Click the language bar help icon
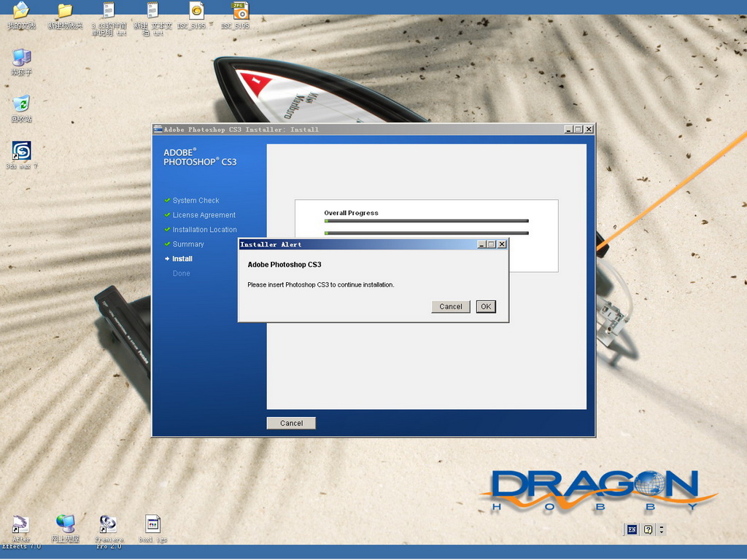Screen dimensions: 747x560 [648, 529]
